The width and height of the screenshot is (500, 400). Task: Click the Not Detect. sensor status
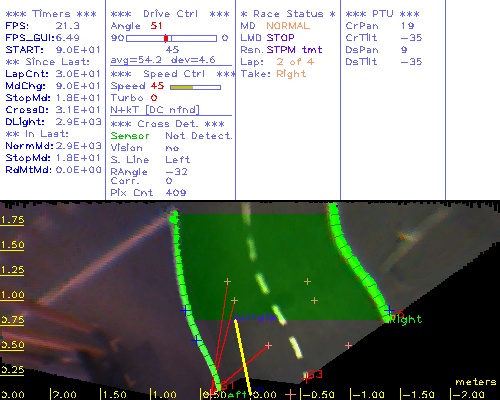pos(199,136)
